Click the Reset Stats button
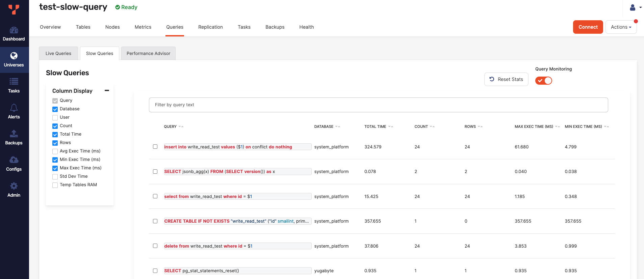644x279 pixels. pyautogui.click(x=506, y=79)
